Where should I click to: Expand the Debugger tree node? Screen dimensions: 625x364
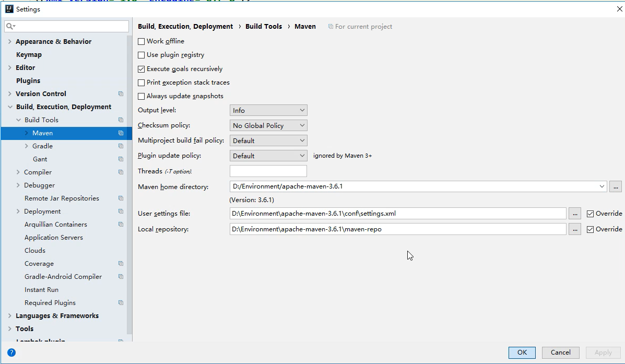click(18, 185)
